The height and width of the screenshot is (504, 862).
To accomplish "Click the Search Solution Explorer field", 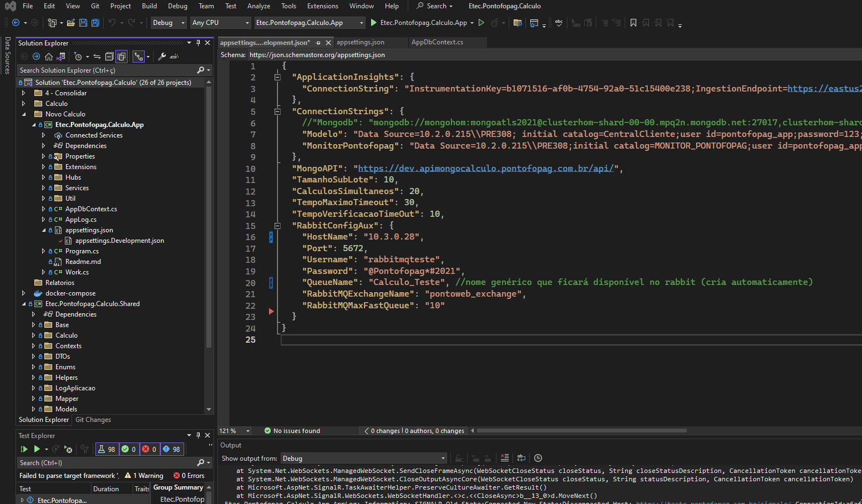I will [x=107, y=70].
